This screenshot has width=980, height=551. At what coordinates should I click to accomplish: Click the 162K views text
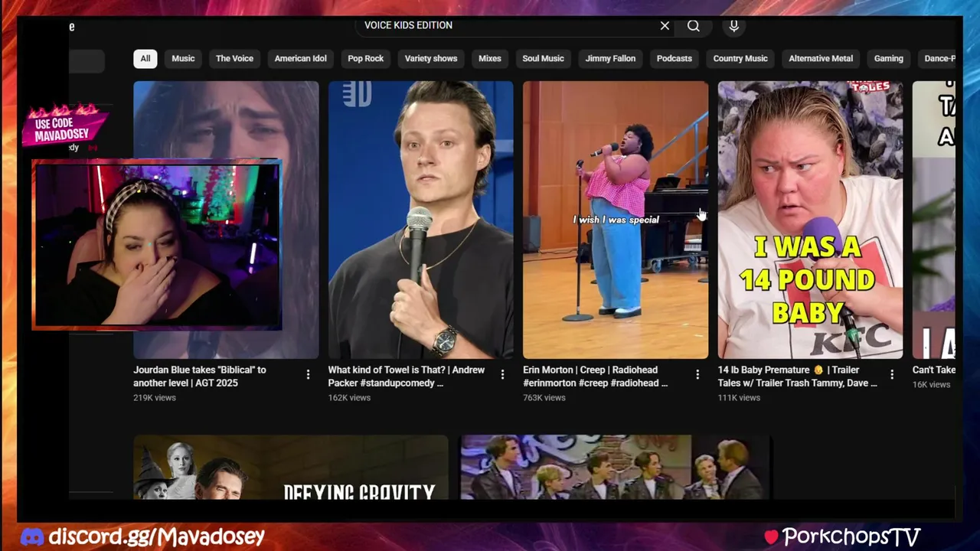pos(349,398)
